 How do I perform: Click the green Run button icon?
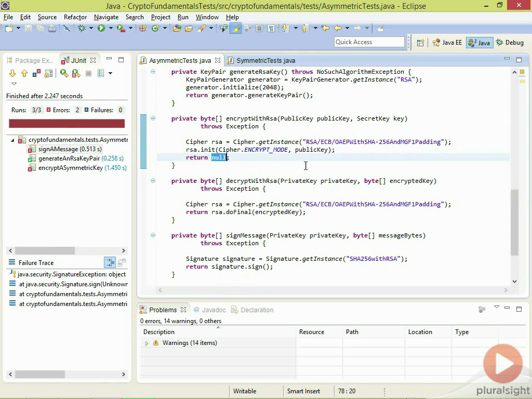click(x=101, y=29)
